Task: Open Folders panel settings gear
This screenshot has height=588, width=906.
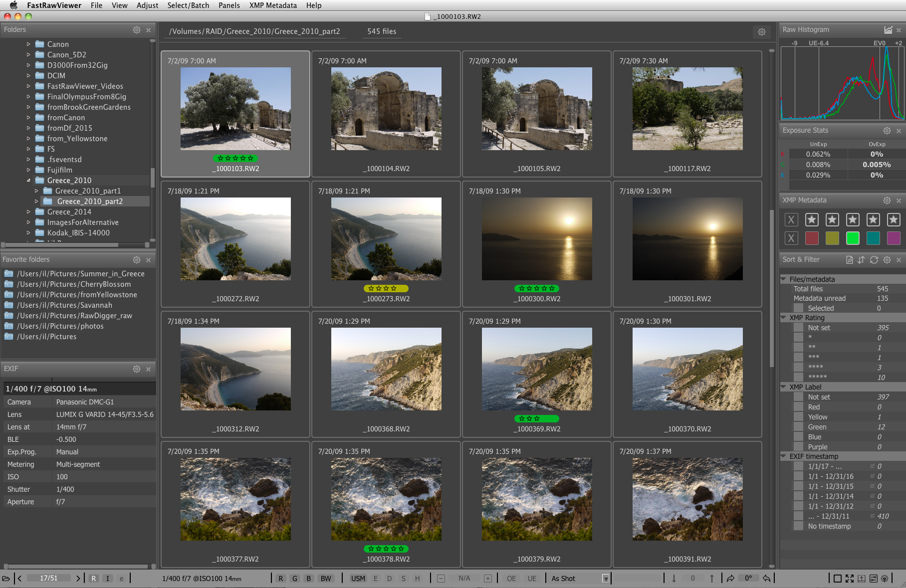Action: (137, 30)
